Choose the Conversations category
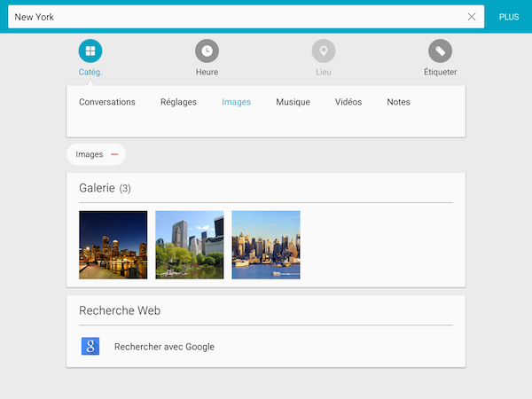The image size is (532, 399). 107,102
